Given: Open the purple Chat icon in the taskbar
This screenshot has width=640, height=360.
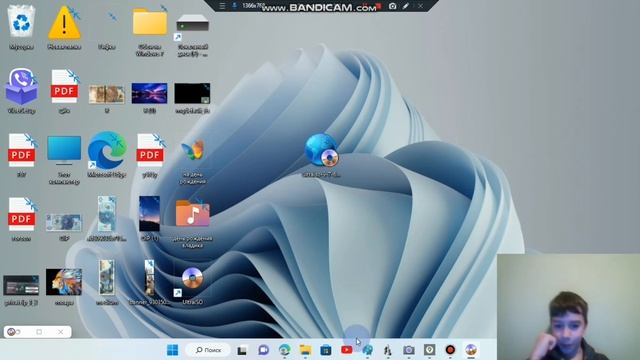Looking at the screenshot, I should point(263,350).
